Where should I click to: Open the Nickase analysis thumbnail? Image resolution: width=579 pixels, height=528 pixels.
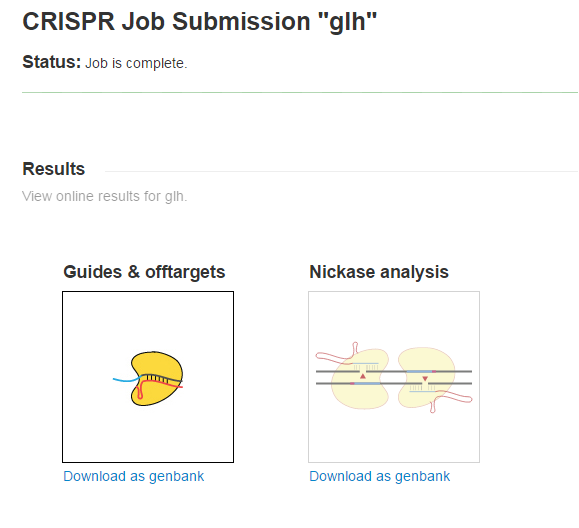(x=394, y=377)
